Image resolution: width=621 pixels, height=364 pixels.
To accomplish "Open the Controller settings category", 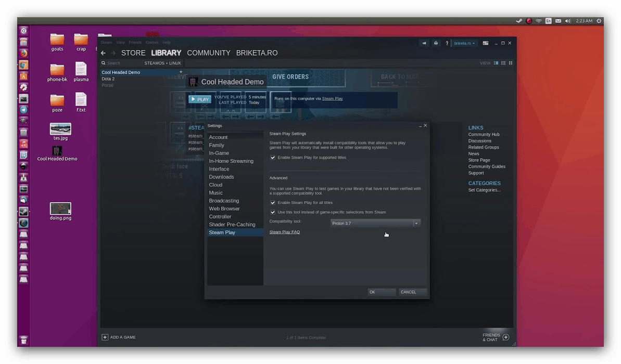I will [220, 216].
